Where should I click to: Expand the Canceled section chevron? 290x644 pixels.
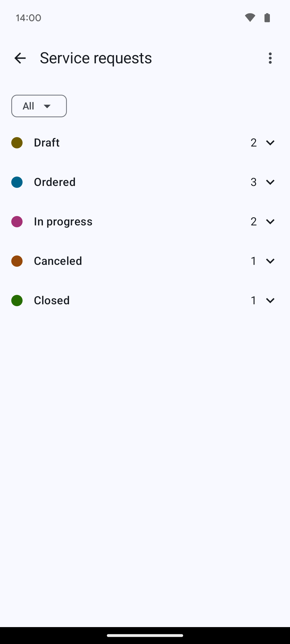(270, 261)
